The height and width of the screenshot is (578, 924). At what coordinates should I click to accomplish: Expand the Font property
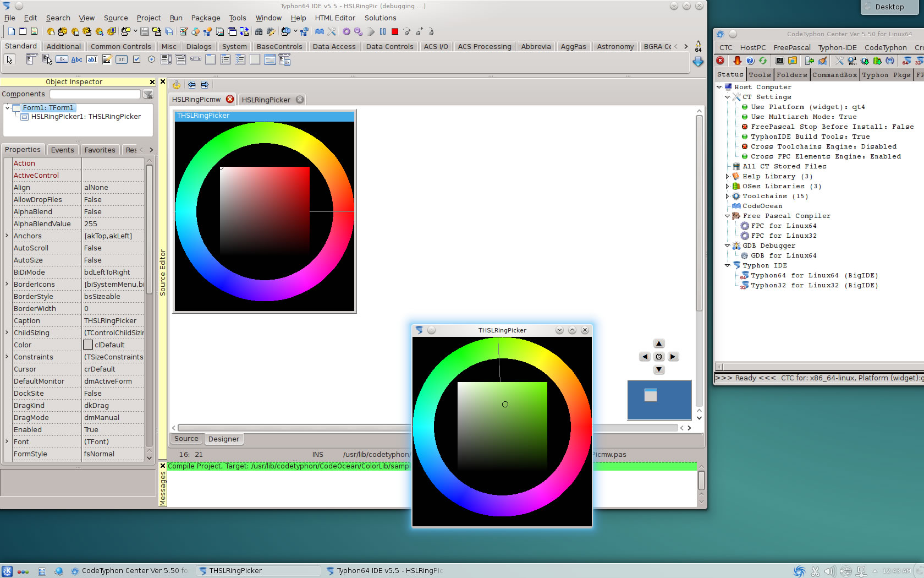(x=7, y=441)
